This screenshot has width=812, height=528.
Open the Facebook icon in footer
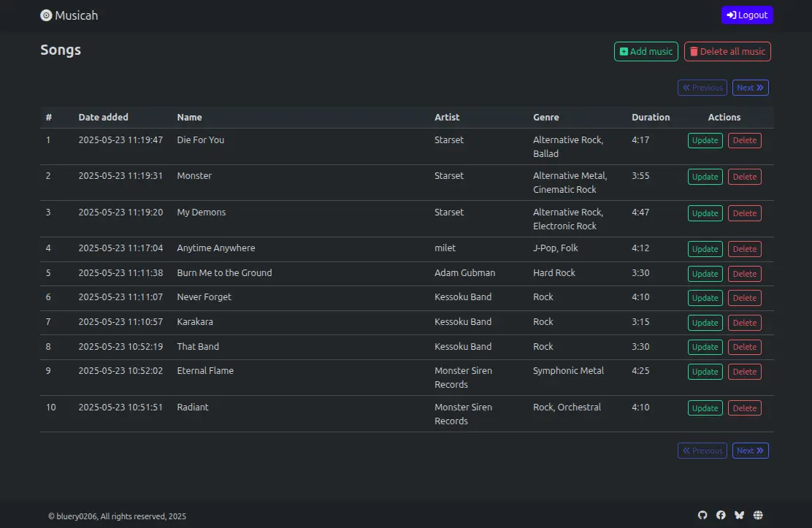click(x=721, y=516)
